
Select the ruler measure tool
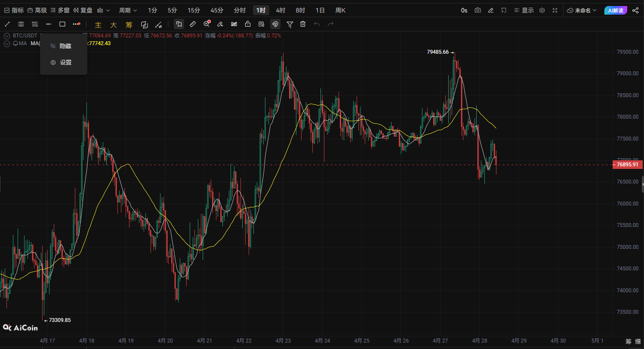pyautogui.click(x=193, y=24)
